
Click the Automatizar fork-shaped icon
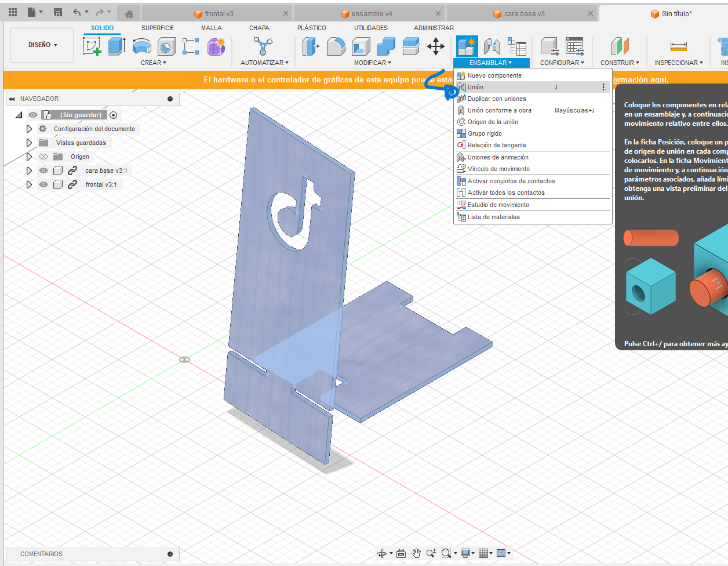coord(263,46)
